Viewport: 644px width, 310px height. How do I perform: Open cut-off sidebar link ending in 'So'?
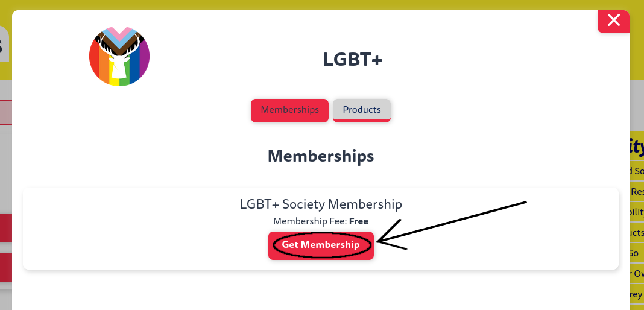(x=637, y=171)
